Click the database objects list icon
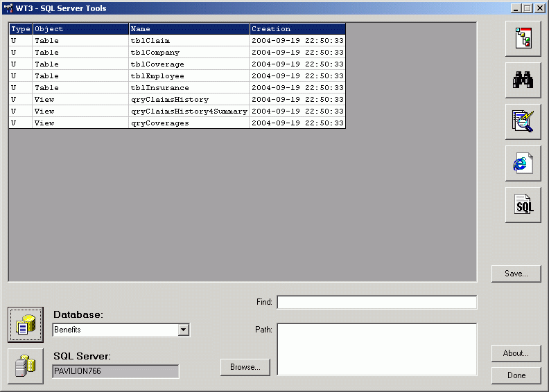Screen dimensions: 549x392 [x=26, y=325]
